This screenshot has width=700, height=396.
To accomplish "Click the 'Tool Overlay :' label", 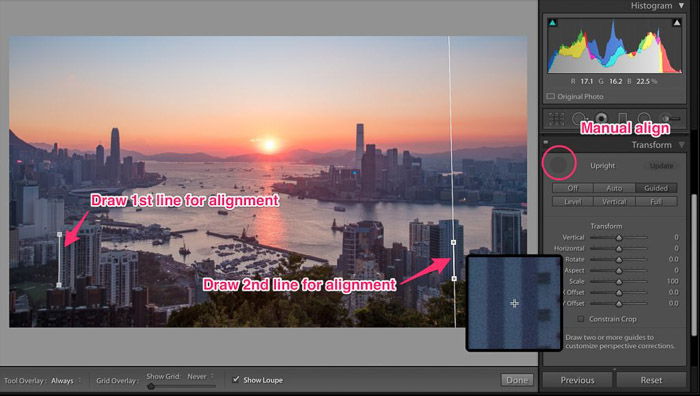I will click(x=25, y=381).
